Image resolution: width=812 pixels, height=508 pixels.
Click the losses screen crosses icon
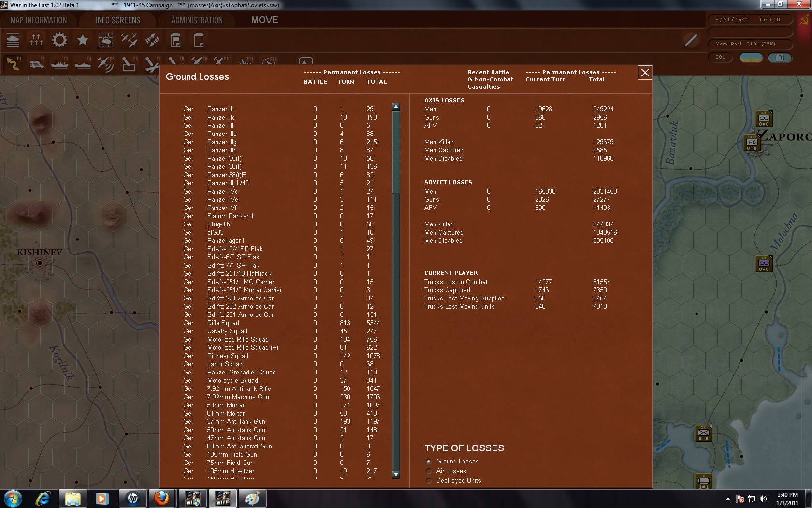[36, 40]
